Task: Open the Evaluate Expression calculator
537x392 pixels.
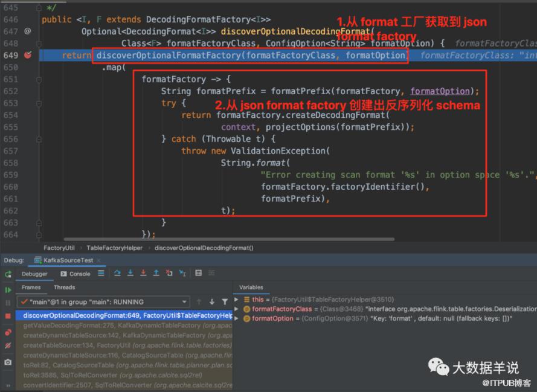Action: (198, 273)
